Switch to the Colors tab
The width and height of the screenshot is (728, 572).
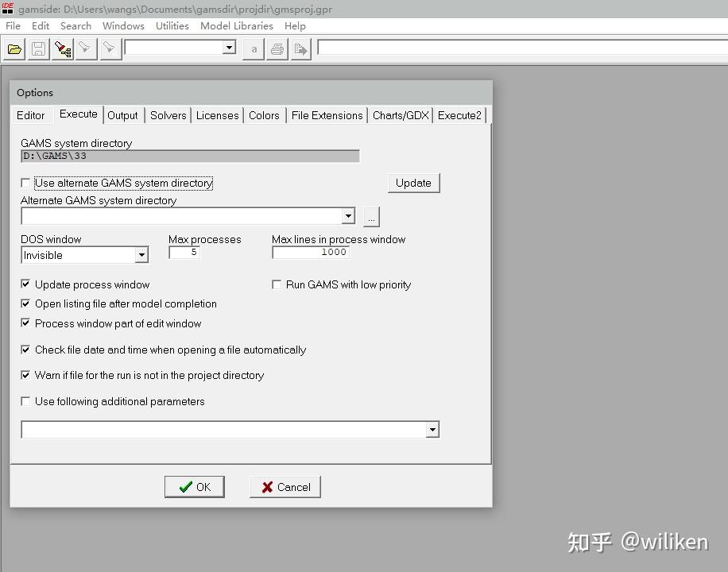264,115
